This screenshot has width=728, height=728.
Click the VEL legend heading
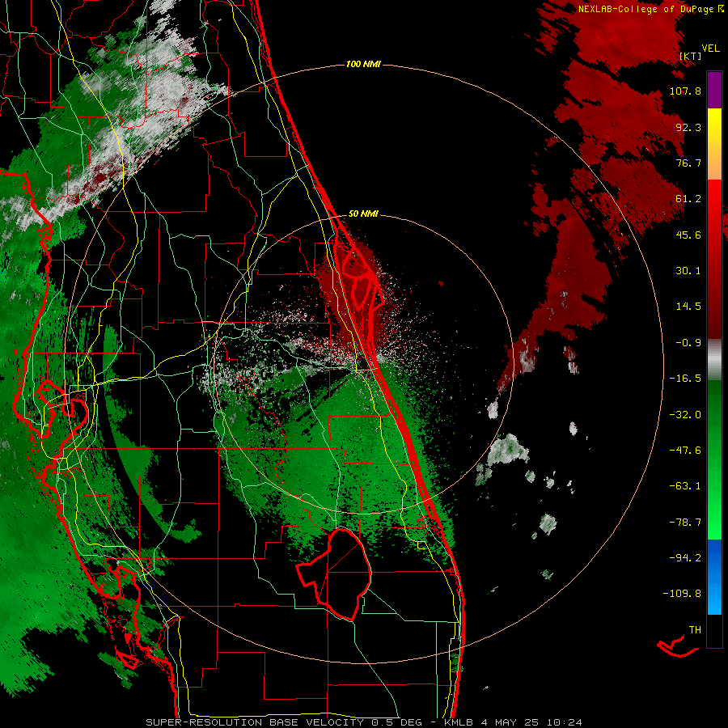710,49
